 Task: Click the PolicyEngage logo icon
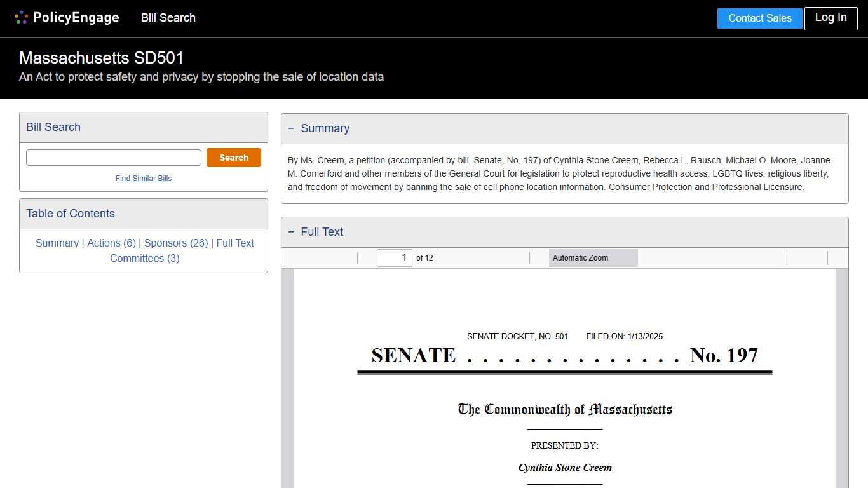click(20, 17)
